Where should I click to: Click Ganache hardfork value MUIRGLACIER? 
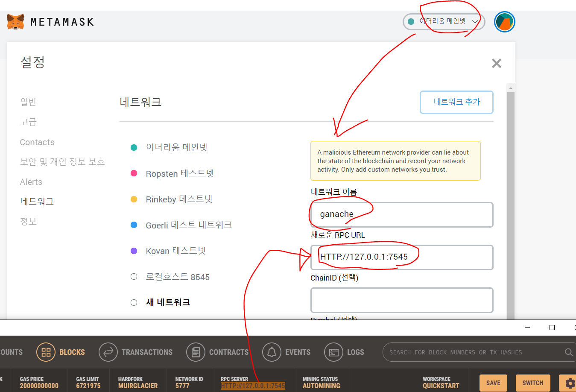tap(138, 386)
